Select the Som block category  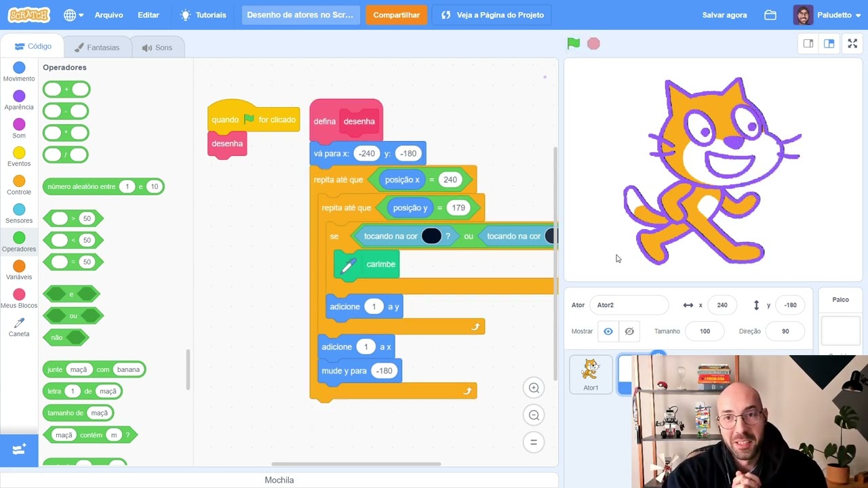click(19, 129)
